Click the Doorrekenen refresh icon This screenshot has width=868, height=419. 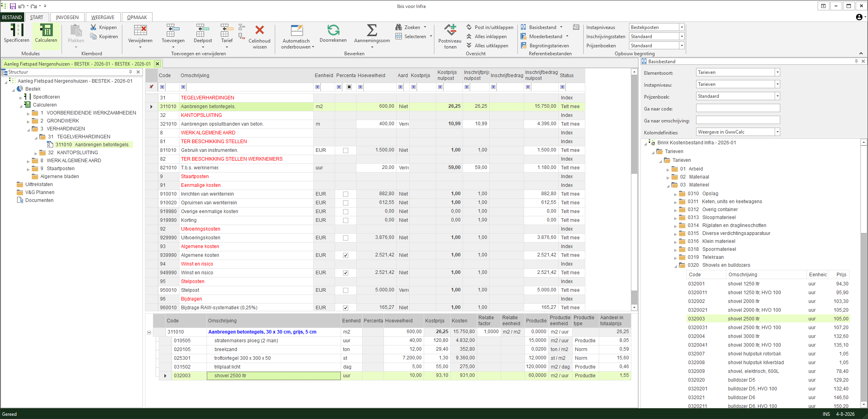[x=333, y=30]
